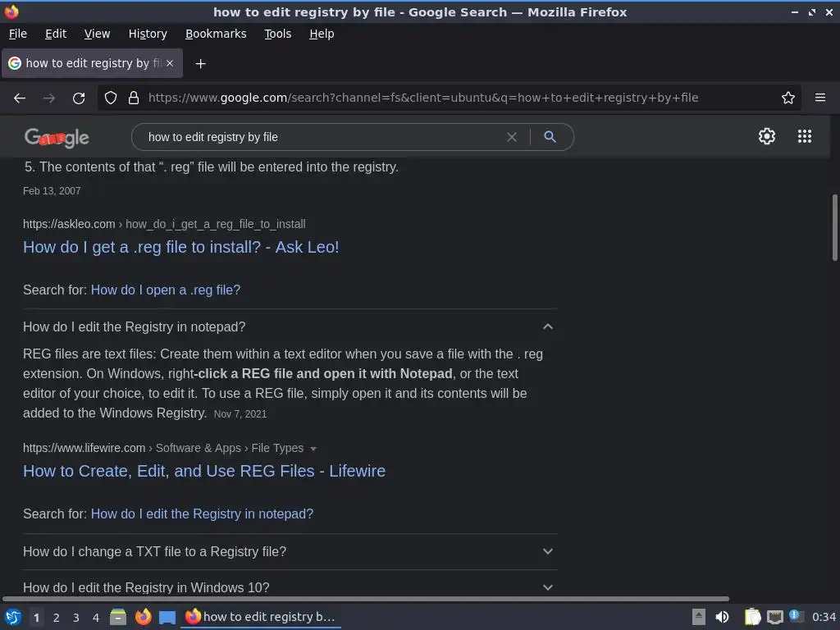Image resolution: width=840 pixels, height=630 pixels.
Task: Click the Google logo
Action: tap(57, 138)
